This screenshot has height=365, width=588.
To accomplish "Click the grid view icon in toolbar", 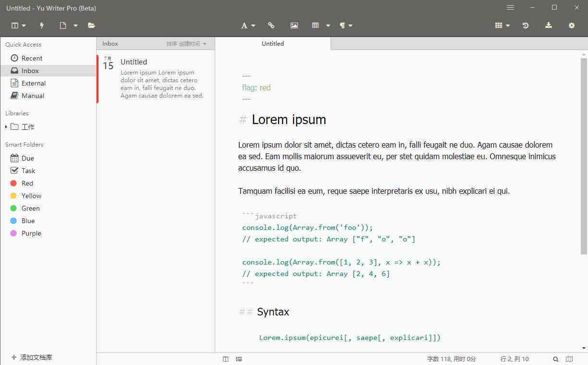I will click(499, 25).
